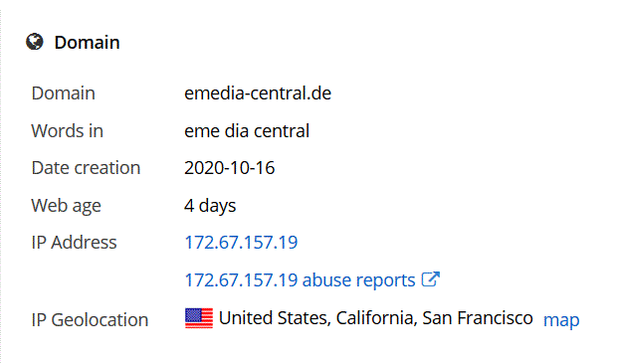The width and height of the screenshot is (617, 364).
Task: Click the words San Francisco in geolocation
Action: tap(478, 318)
